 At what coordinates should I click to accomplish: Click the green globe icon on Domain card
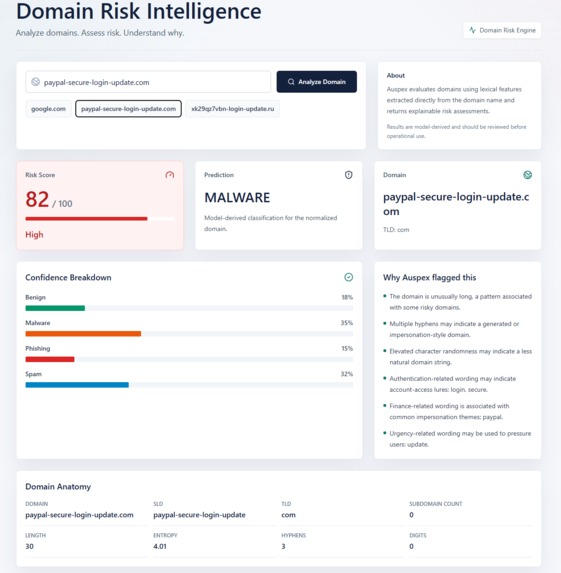(x=527, y=175)
